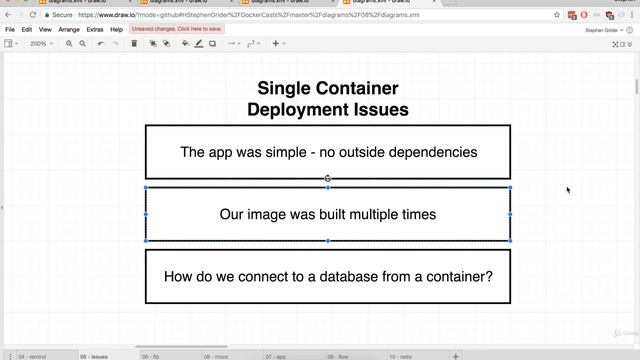Open a new browser tab
This screenshot has width=640, height=360.
pyautogui.click(x=450, y=2)
